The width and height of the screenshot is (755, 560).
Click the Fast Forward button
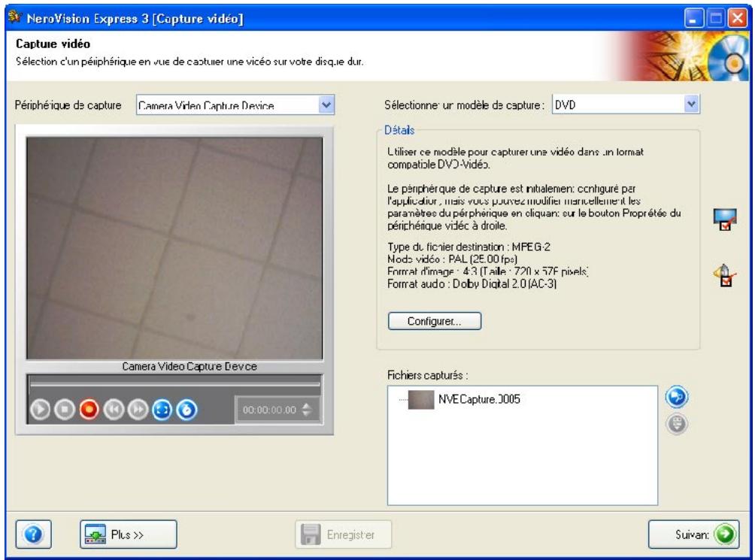pos(138,410)
